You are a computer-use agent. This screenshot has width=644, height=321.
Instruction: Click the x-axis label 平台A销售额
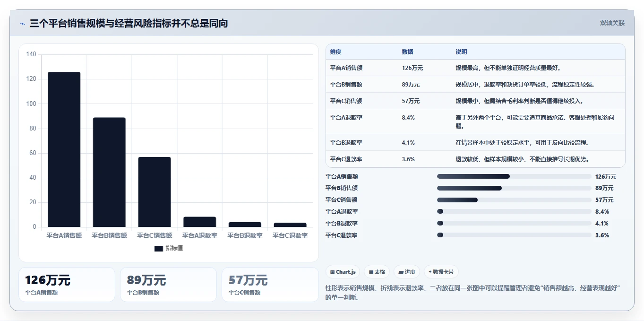tap(64, 235)
